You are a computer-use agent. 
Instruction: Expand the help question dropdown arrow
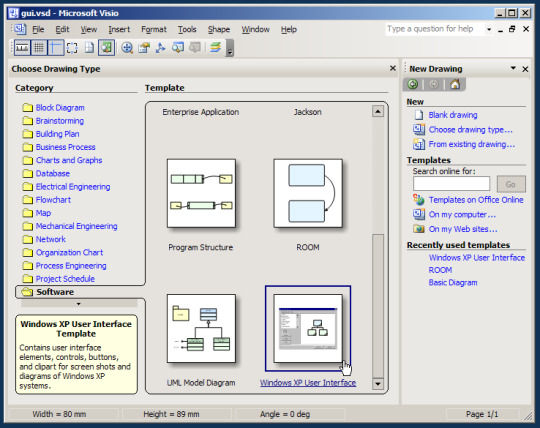pos(489,29)
